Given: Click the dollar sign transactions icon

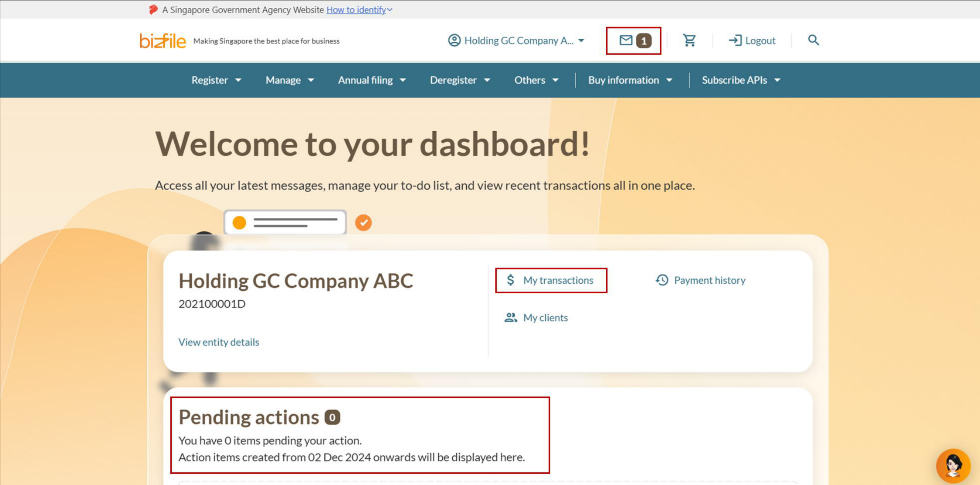Looking at the screenshot, I should click(511, 280).
